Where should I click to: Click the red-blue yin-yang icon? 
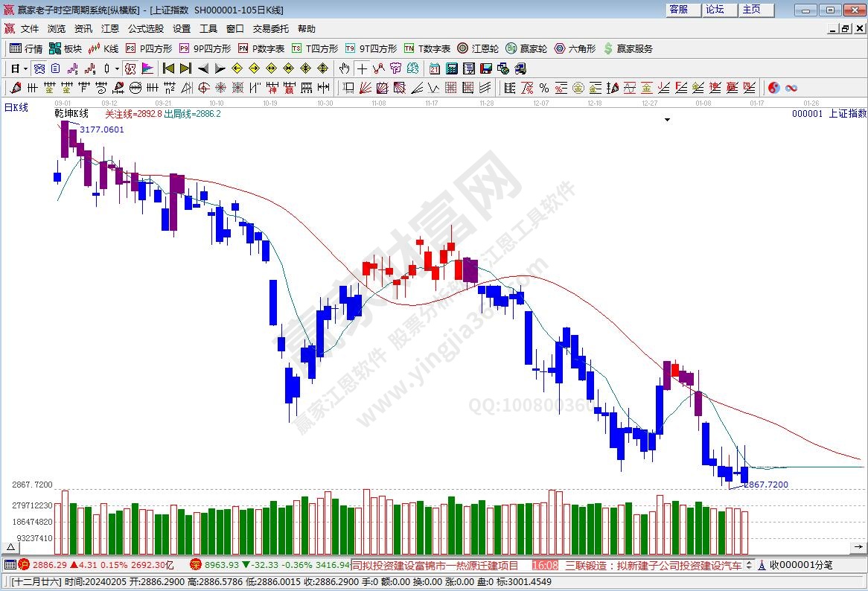773,88
